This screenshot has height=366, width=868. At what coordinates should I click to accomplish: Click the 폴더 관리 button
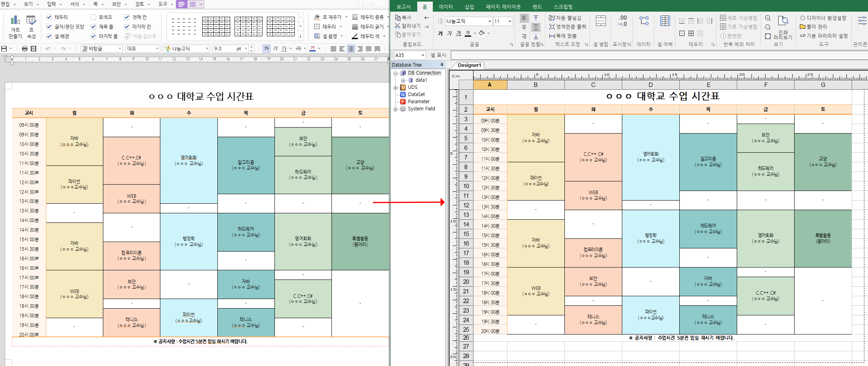tap(813, 27)
